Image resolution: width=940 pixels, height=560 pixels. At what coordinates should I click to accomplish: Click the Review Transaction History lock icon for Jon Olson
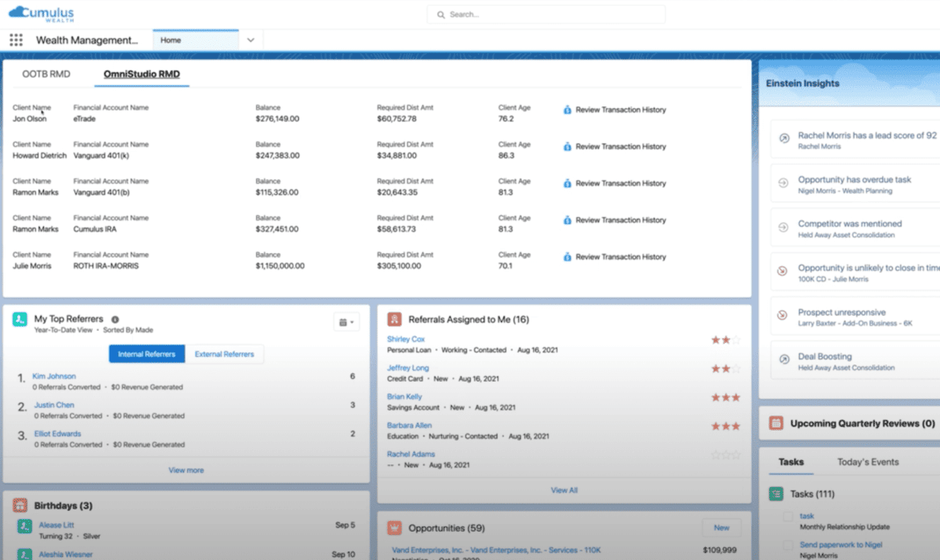pos(569,110)
